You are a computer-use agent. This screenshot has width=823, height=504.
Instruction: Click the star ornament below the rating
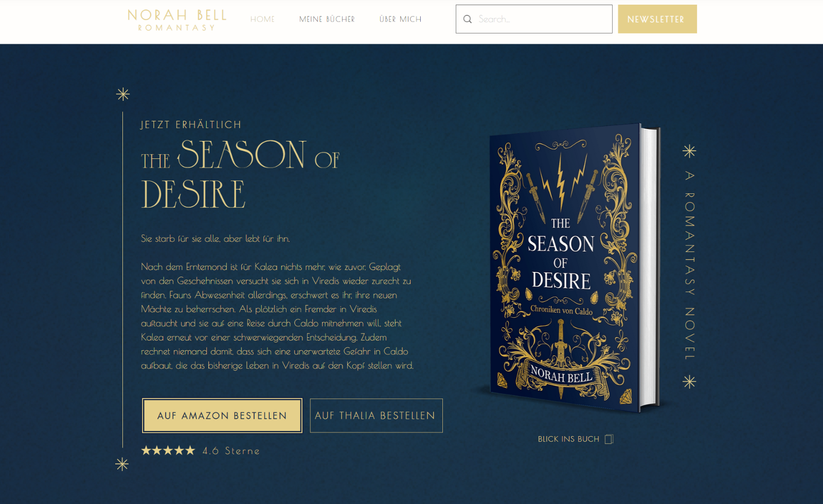point(122,464)
